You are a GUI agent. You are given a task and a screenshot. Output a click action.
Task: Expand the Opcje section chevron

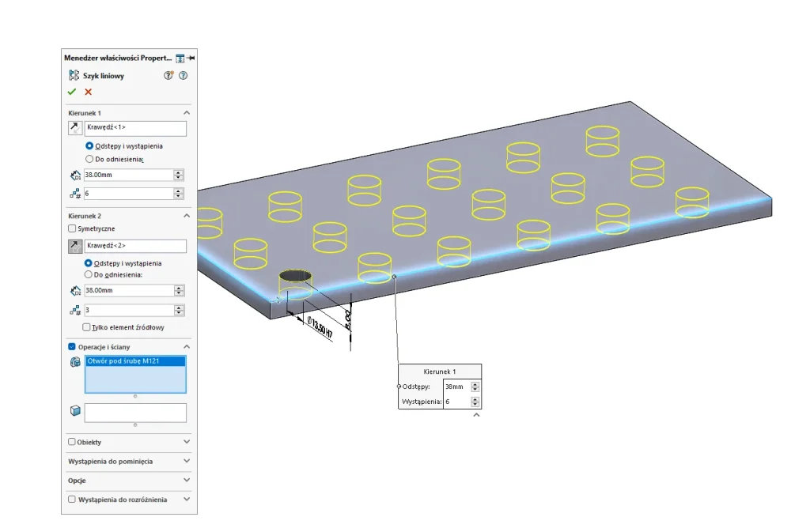tap(187, 480)
